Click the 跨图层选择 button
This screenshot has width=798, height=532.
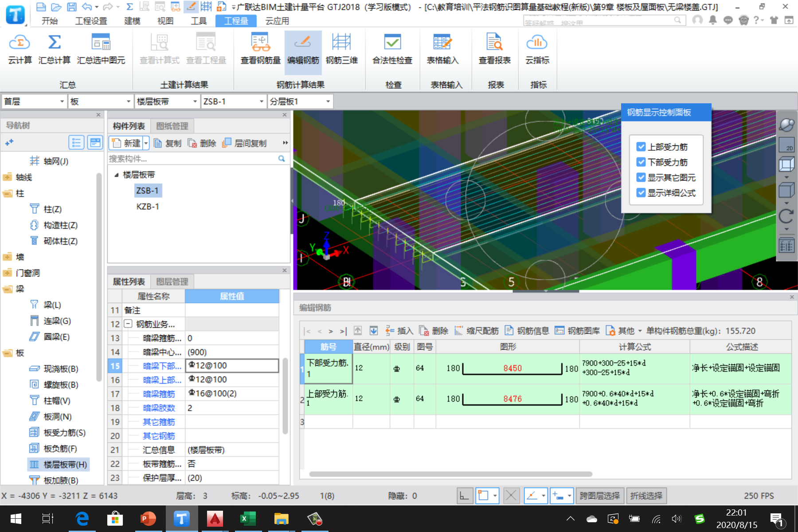tap(600, 496)
